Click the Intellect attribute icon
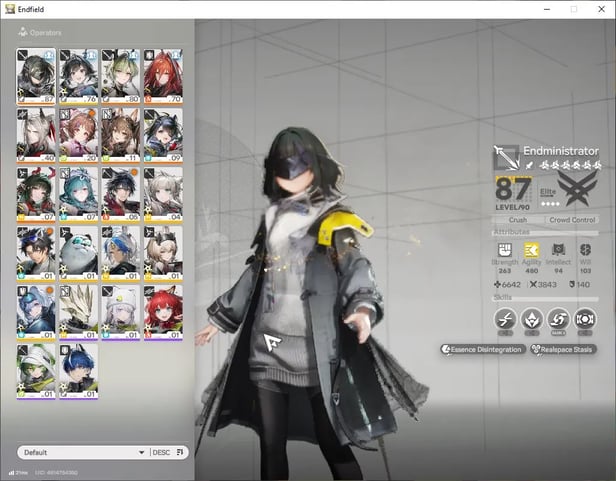 pos(559,249)
